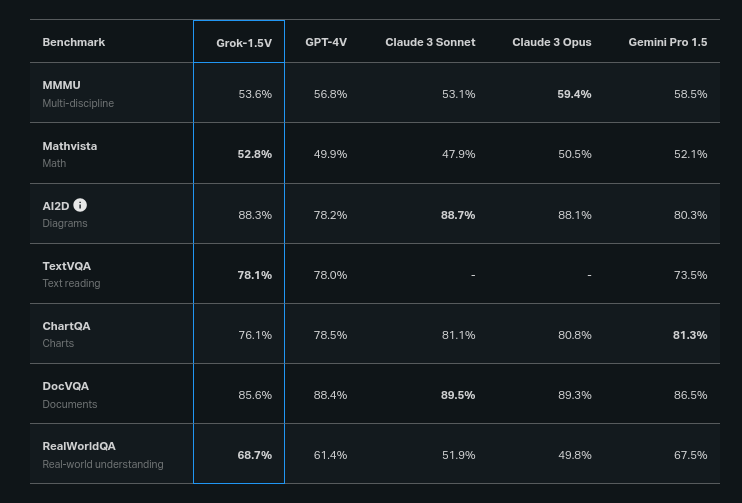Click the Benchmark column header
This screenshot has height=503, width=742.
(73, 42)
